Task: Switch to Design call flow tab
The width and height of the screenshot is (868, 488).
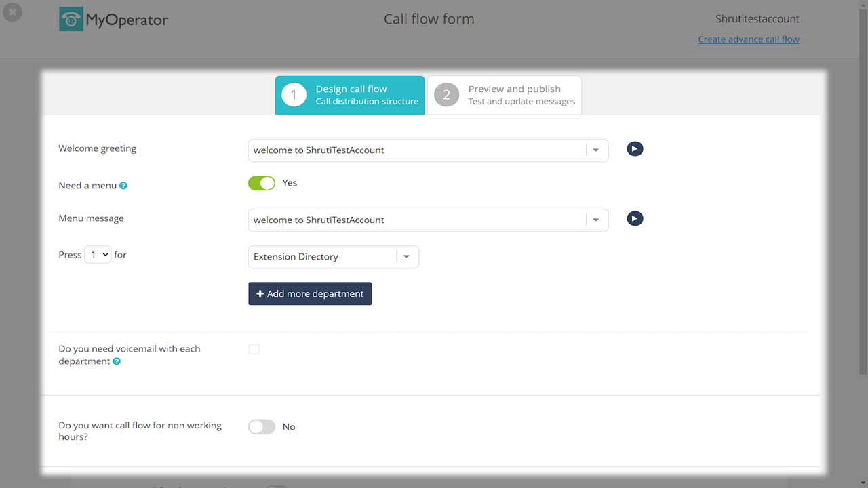Action: (x=366, y=95)
